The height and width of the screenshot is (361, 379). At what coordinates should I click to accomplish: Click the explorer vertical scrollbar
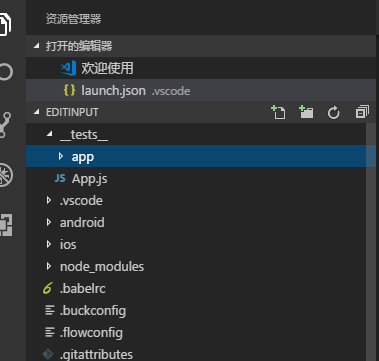point(371,242)
